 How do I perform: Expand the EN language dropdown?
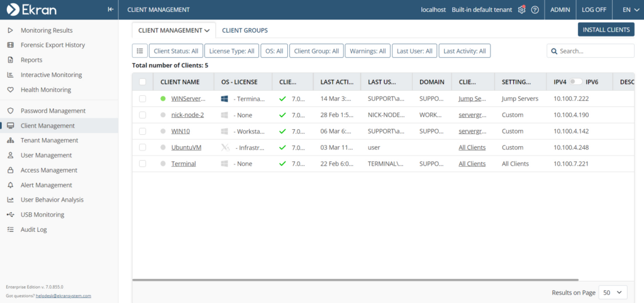626,10
